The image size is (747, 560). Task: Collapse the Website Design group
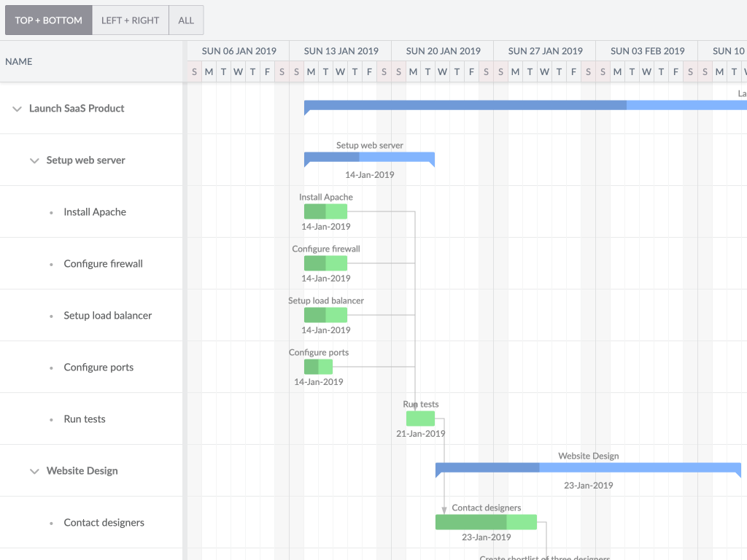click(34, 471)
